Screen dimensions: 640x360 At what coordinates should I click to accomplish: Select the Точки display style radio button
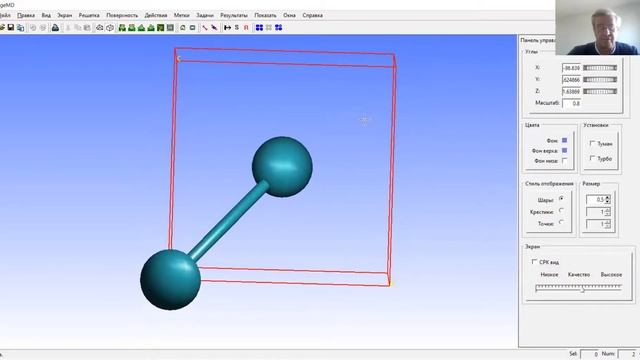point(561,222)
